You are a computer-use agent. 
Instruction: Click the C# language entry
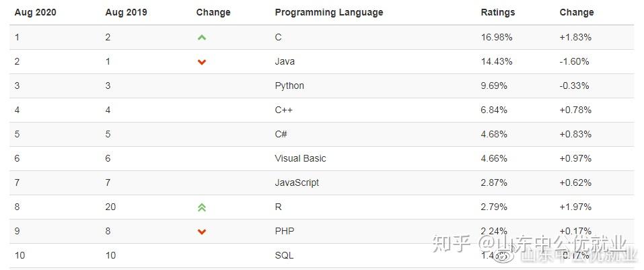(x=281, y=134)
